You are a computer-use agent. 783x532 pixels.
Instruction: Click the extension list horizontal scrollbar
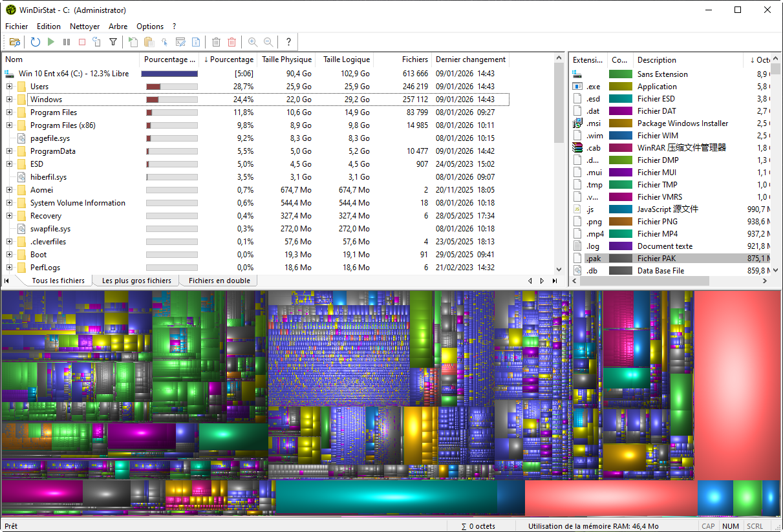[670, 281]
